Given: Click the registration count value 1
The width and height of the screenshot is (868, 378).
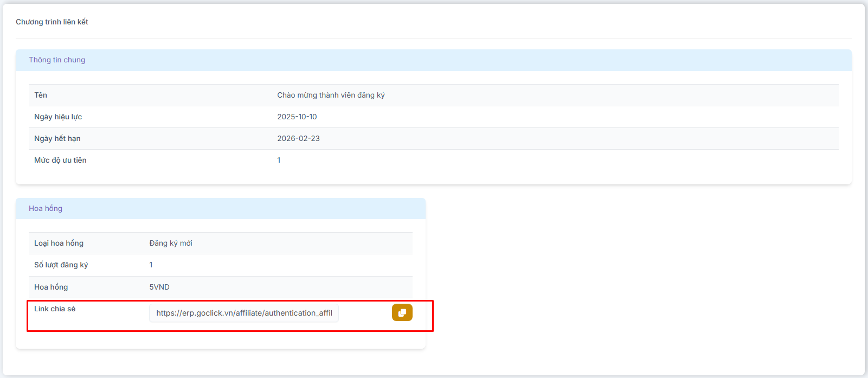Looking at the screenshot, I should [x=151, y=265].
